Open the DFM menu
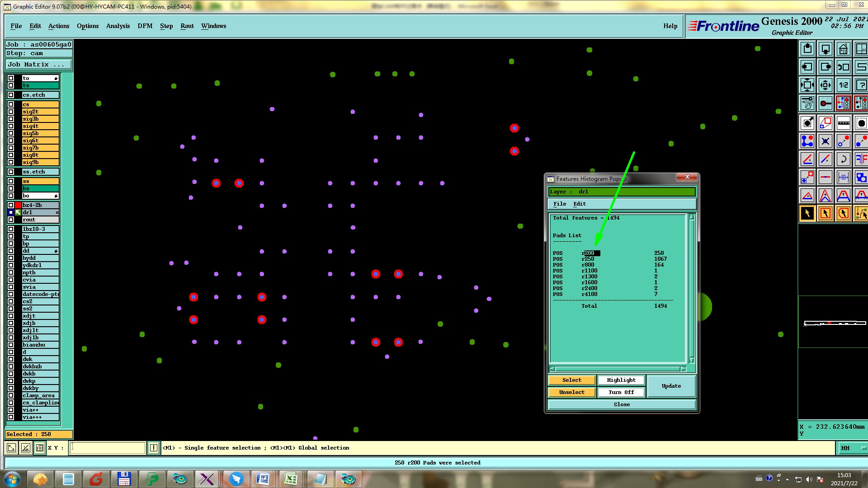The image size is (868, 488). pos(145,26)
